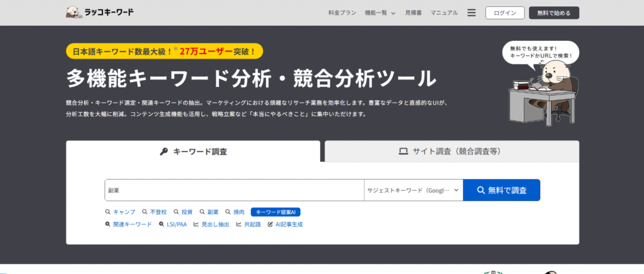This screenshot has width=644, height=274.
Task: Click the 無料で始める button
Action: coord(554,13)
